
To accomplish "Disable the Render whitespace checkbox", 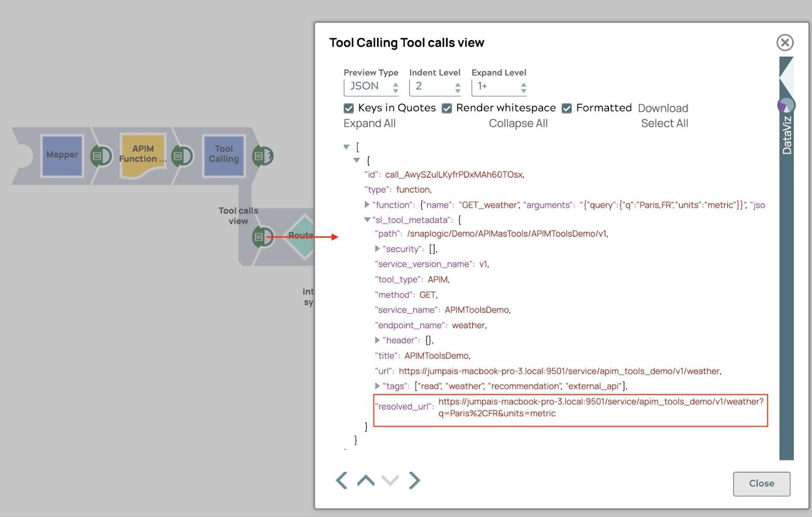I will click(447, 108).
